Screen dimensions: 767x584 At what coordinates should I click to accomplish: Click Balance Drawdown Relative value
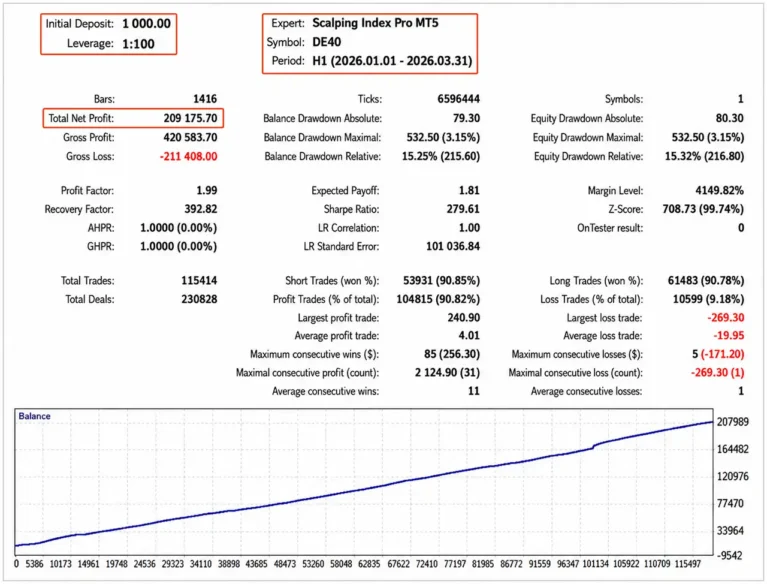(x=441, y=157)
